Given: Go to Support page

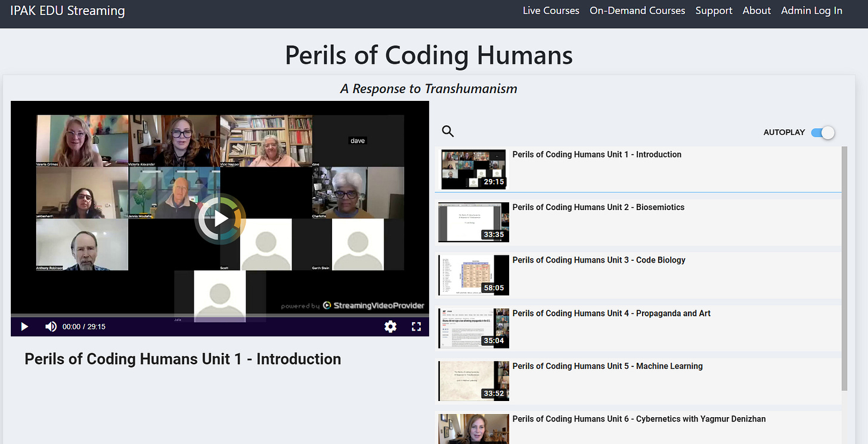Looking at the screenshot, I should pos(714,11).
